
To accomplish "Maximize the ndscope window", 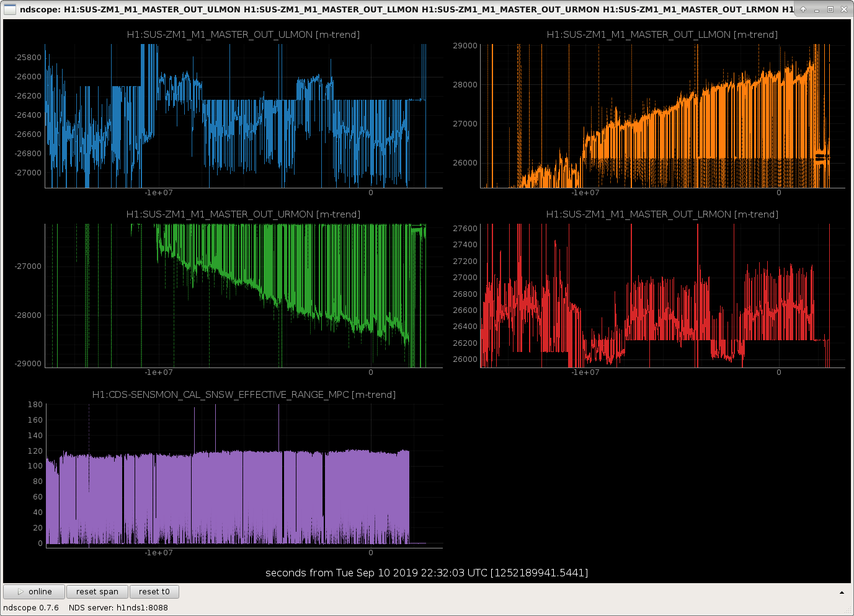I will point(830,9).
